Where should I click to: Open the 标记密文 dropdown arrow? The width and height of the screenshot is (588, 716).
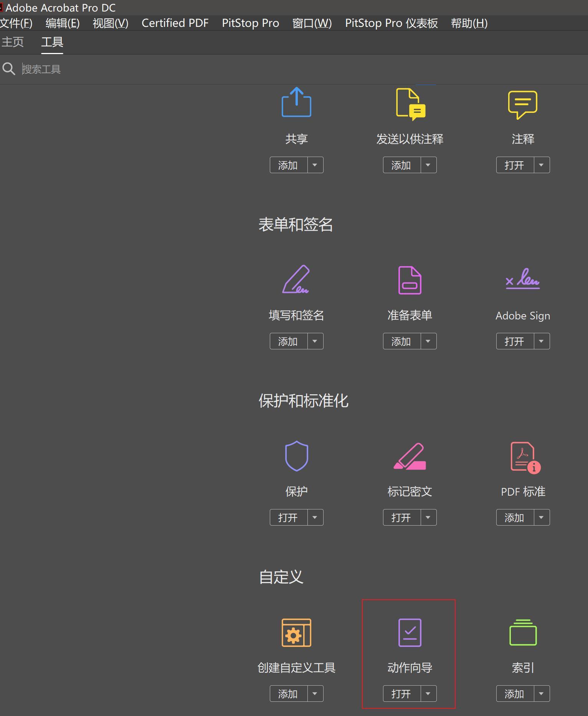(428, 518)
